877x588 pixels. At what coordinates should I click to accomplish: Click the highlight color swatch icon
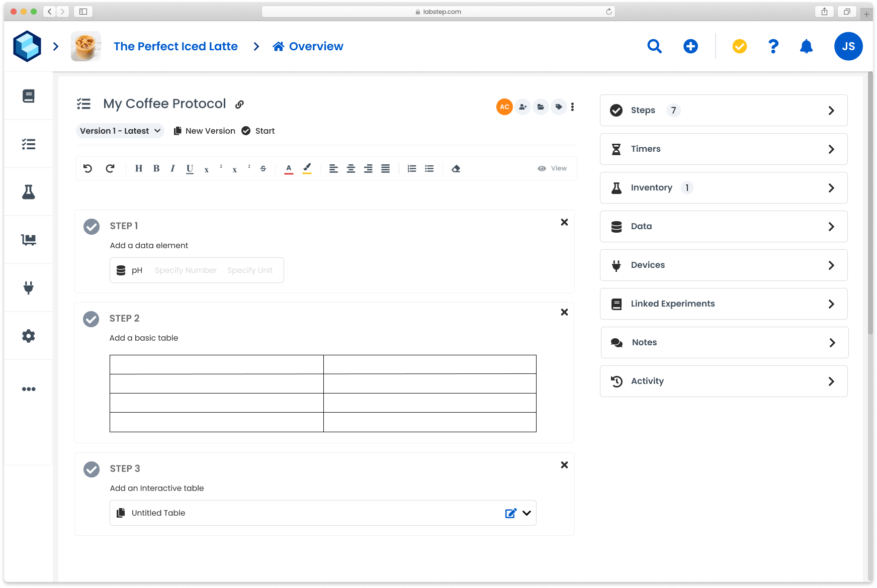(x=307, y=168)
